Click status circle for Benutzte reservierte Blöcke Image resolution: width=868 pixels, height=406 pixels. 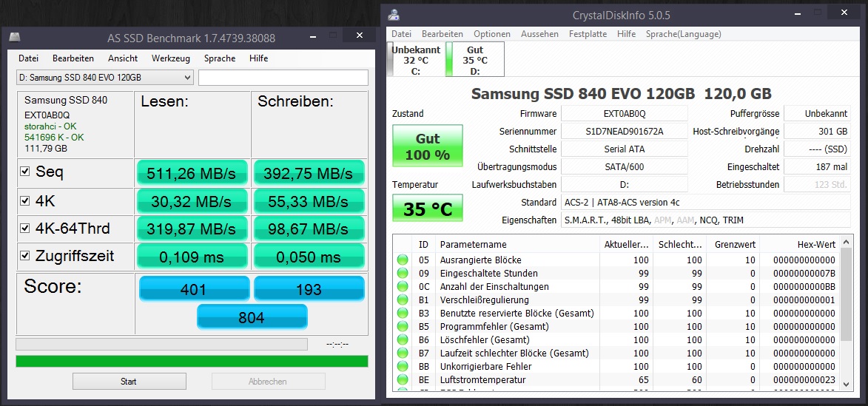(403, 313)
